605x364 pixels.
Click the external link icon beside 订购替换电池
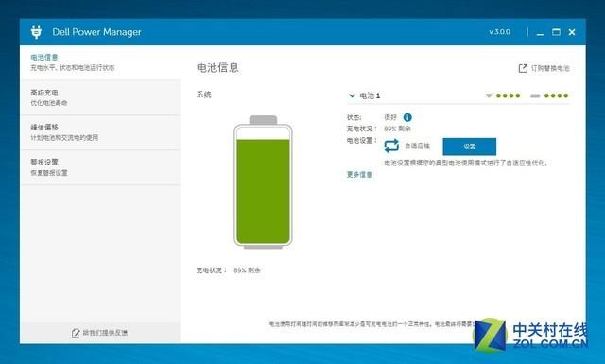[523, 68]
